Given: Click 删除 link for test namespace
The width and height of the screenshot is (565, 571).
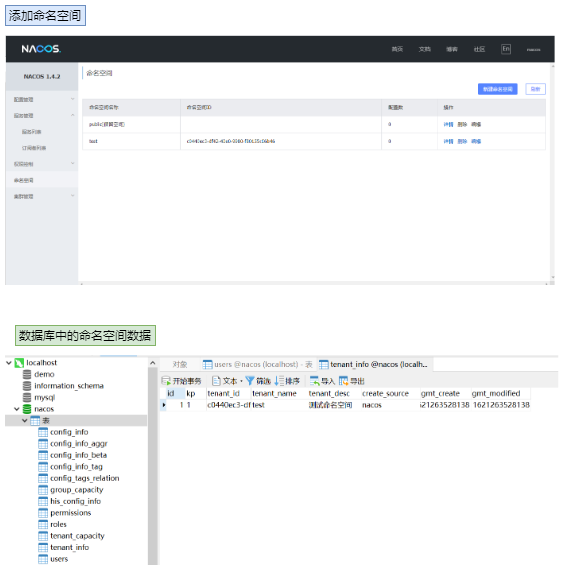Looking at the screenshot, I should pyautogui.click(x=462, y=141).
